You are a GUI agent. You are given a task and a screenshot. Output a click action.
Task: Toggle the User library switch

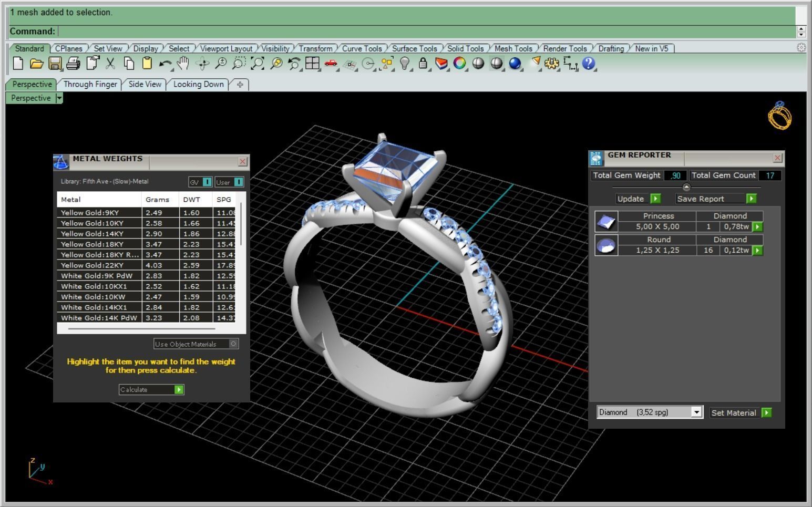(239, 182)
